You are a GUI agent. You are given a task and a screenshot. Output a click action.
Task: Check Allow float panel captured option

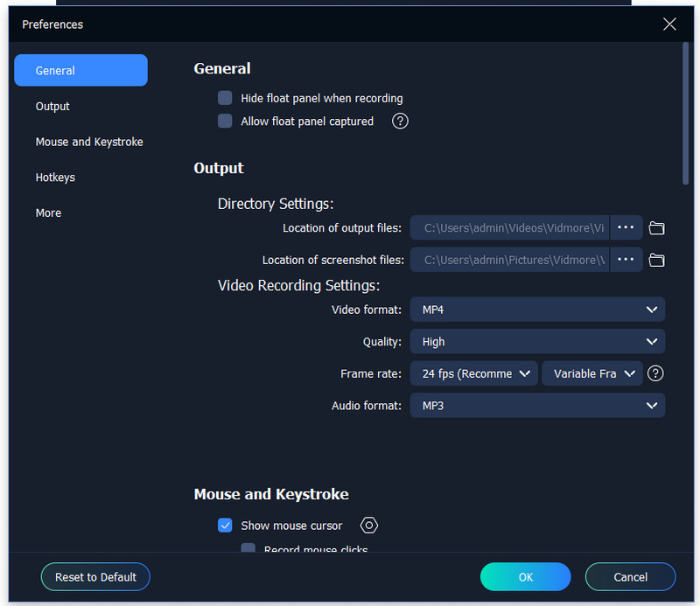225,122
